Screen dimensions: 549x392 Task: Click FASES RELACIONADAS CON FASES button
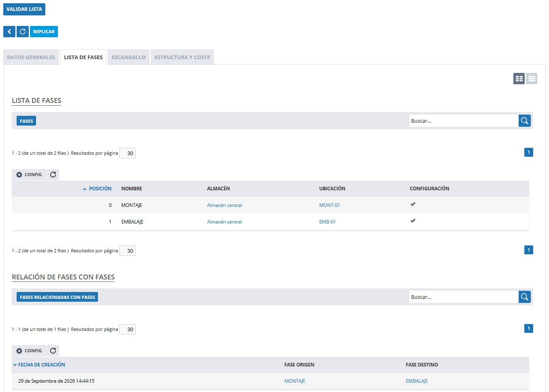pyautogui.click(x=57, y=297)
